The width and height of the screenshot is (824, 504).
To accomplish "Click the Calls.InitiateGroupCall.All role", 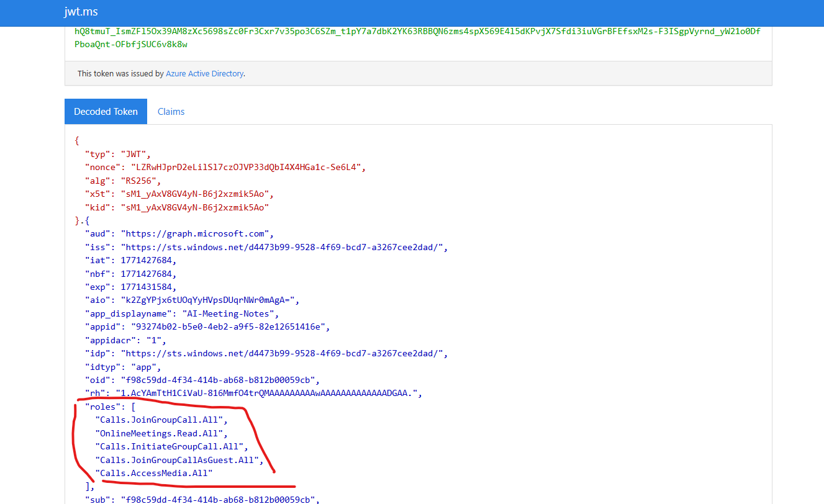I will click(x=171, y=446).
